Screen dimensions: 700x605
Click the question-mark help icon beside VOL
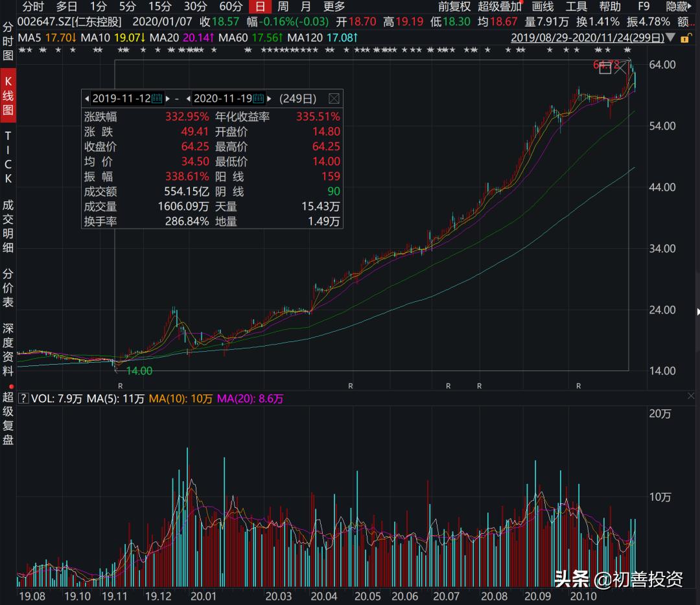23,398
